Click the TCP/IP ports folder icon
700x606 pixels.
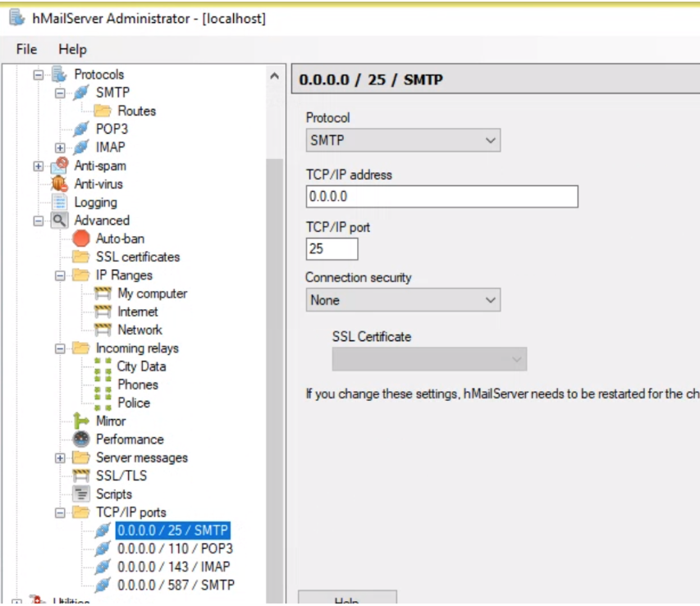click(80, 513)
